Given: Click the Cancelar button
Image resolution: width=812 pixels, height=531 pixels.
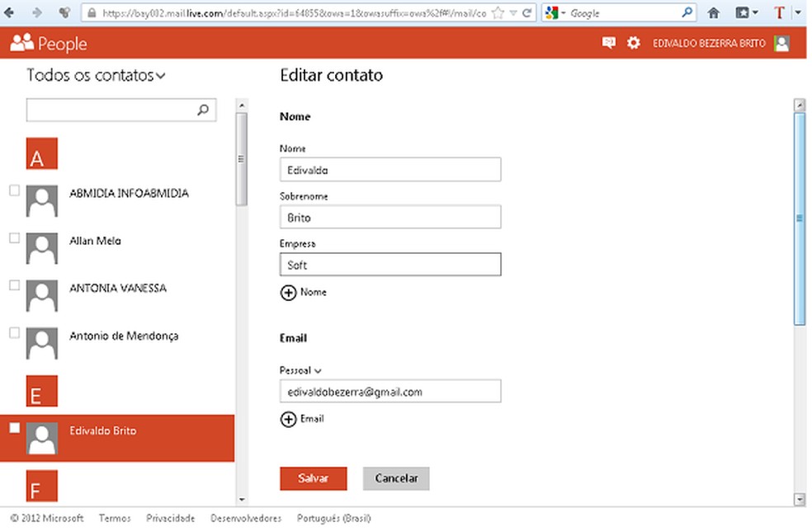Looking at the screenshot, I should [396, 478].
